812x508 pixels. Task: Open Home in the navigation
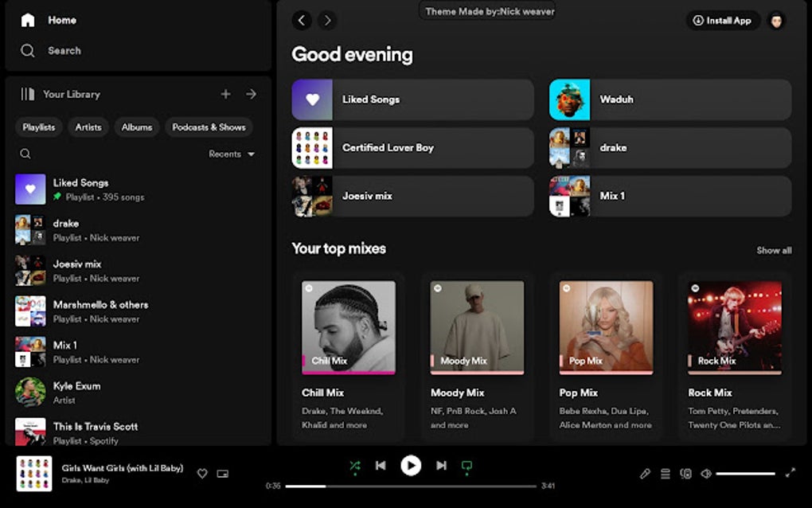click(x=62, y=20)
